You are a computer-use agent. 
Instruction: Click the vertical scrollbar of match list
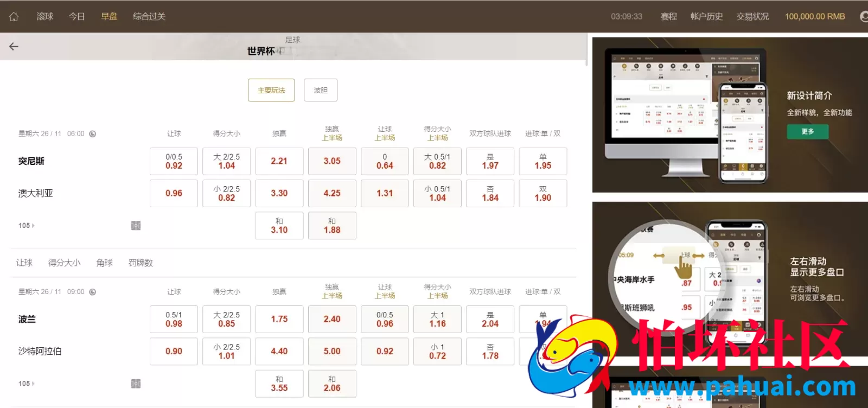[586, 49]
